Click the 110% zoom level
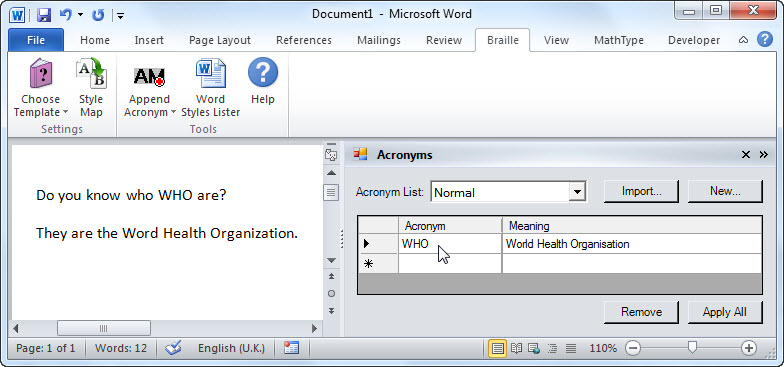The width and height of the screenshot is (784, 367). (x=602, y=348)
